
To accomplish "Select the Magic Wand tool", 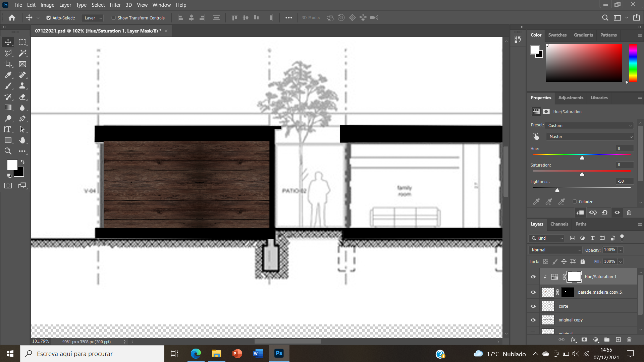I will coord(22,53).
